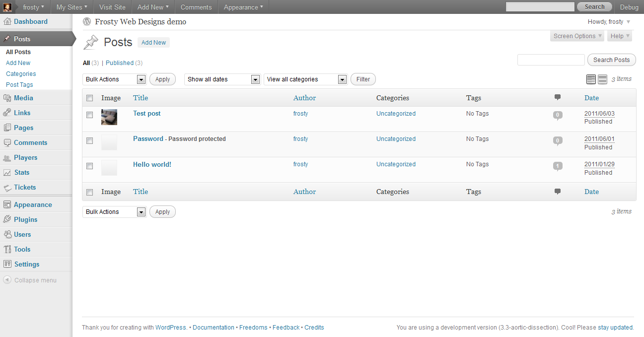Click the user avatar in admin bar
Viewport: 644px width, 337px height.
[7, 7]
